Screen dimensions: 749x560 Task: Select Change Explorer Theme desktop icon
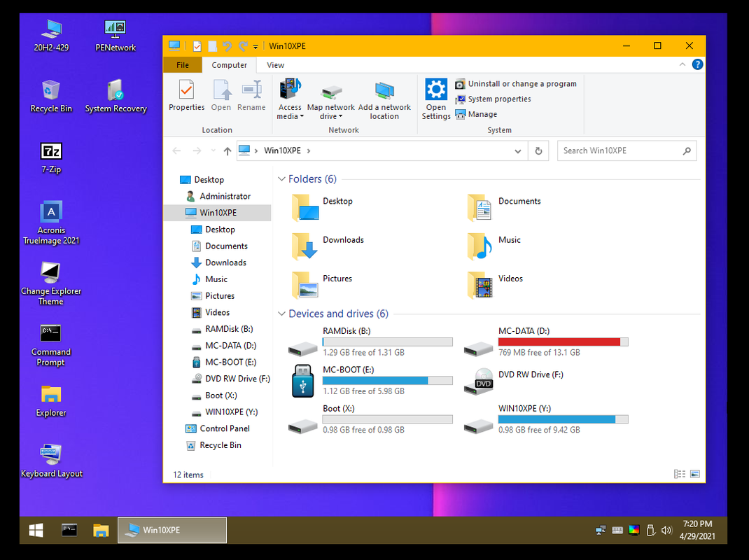[51, 283]
